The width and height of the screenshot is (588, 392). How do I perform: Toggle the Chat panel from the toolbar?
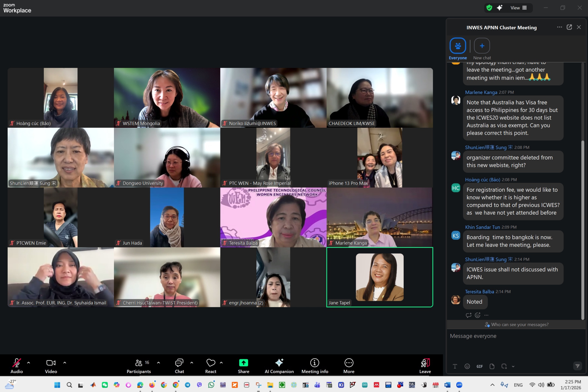(179, 363)
